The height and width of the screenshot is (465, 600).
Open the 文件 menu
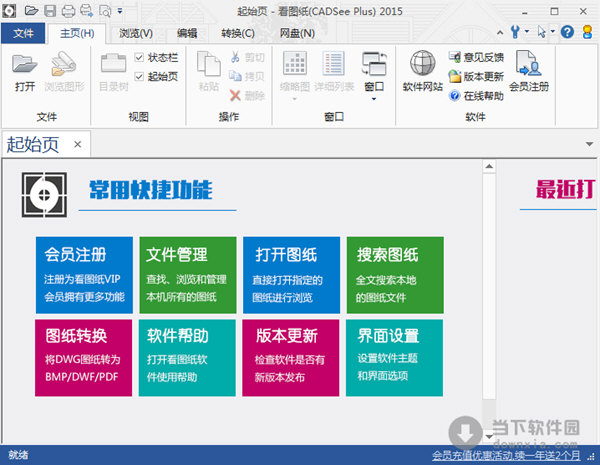[x=23, y=33]
